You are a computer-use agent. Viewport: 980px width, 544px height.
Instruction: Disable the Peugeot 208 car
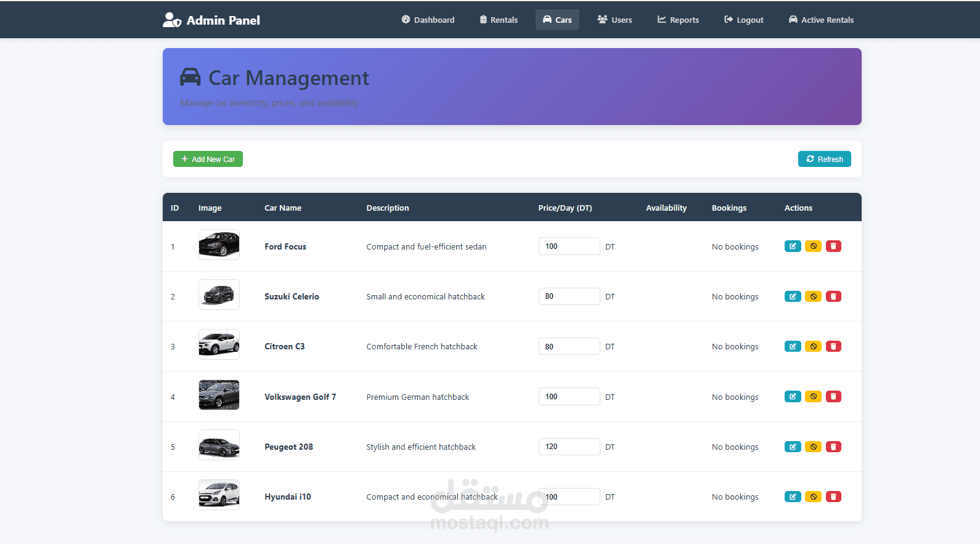click(x=813, y=447)
